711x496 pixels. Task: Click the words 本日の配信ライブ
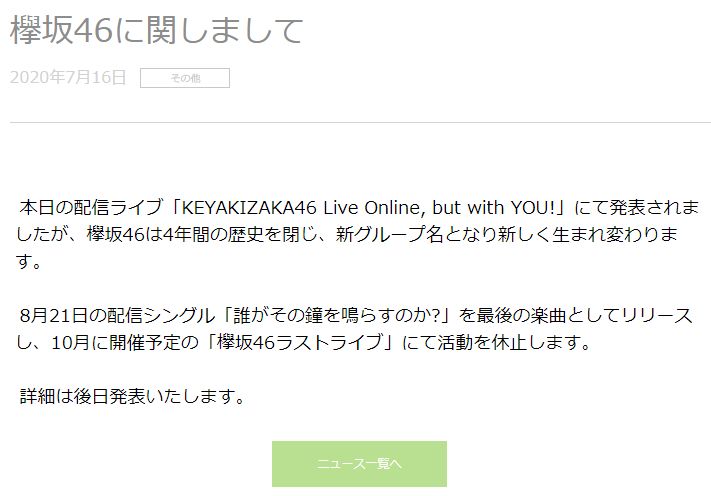[x=91, y=208]
